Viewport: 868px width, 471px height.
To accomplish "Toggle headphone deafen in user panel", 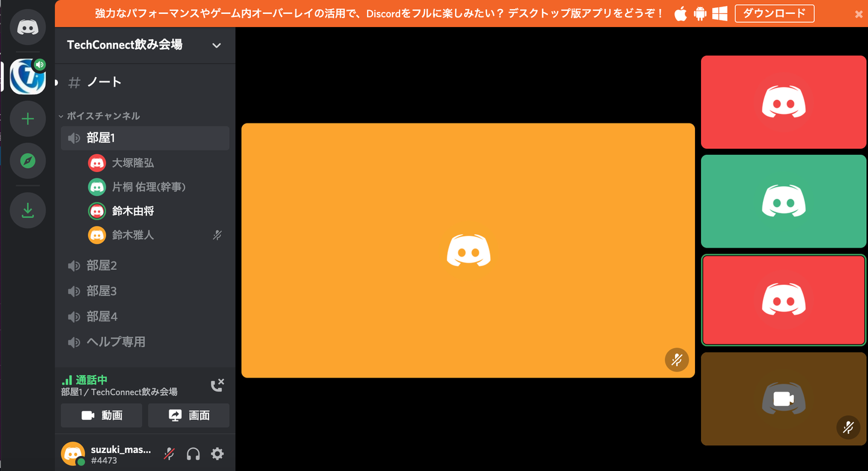I will [193, 454].
